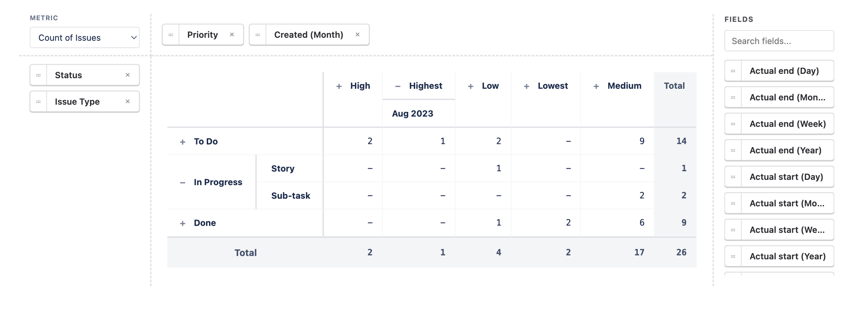
Task: Click the Priority chip drag handle
Action: point(171,35)
